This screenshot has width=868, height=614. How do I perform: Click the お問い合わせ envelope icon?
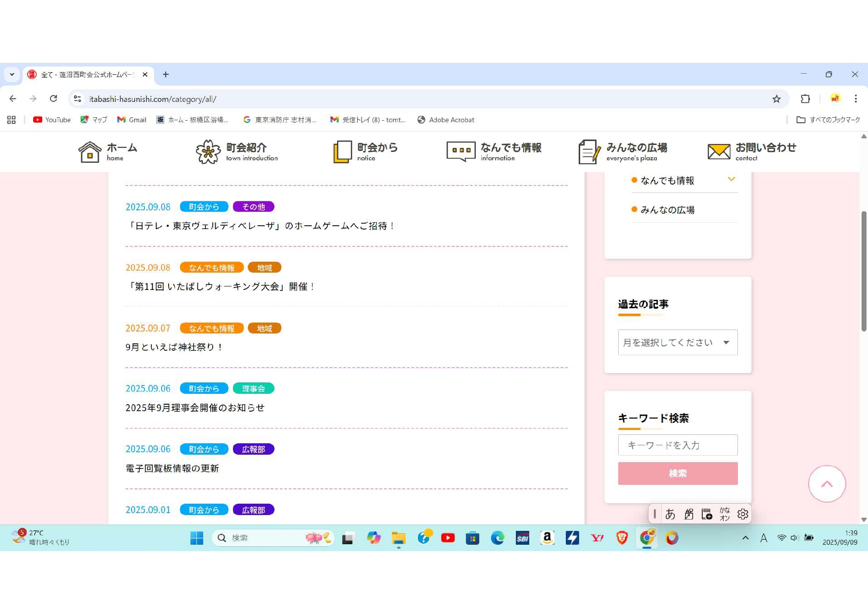pyautogui.click(x=718, y=151)
